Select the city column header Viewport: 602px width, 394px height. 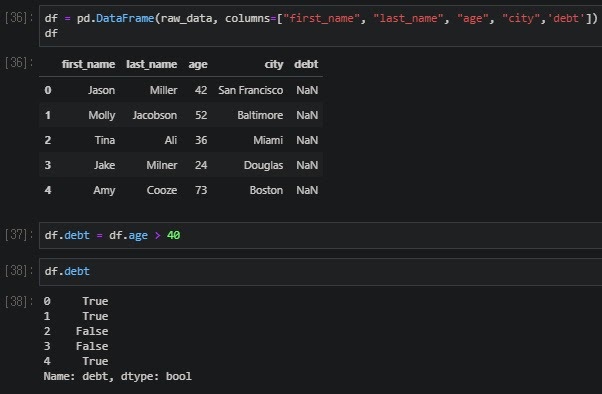click(x=274, y=65)
